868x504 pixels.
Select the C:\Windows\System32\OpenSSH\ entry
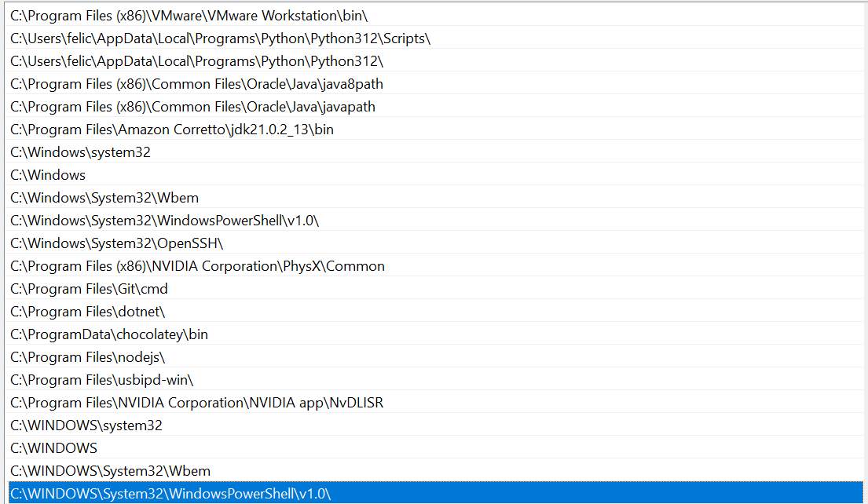pos(436,243)
